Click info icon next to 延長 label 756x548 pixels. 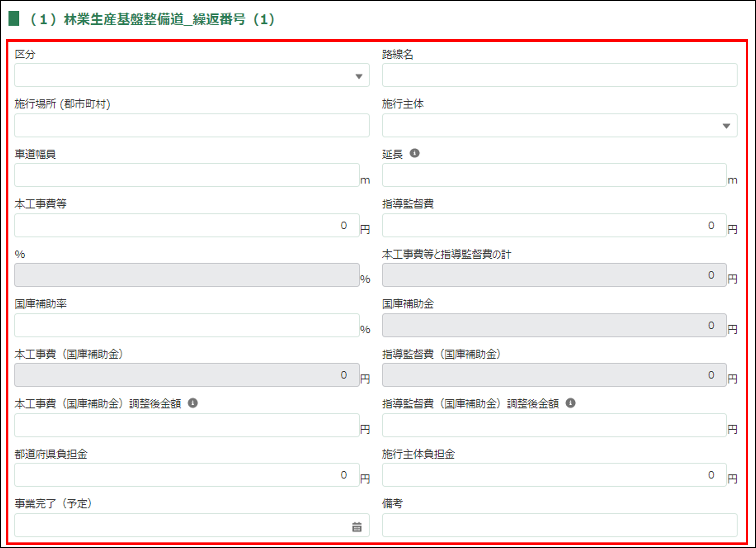pyautogui.click(x=414, y=153)
